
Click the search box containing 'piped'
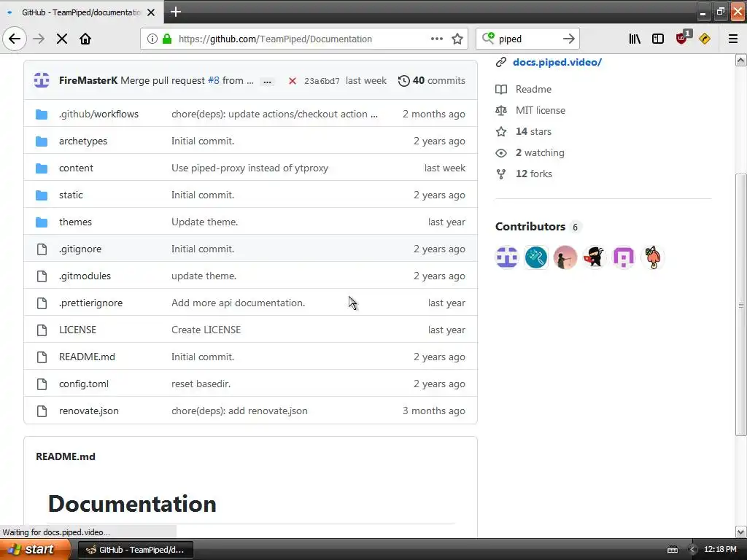527,39
